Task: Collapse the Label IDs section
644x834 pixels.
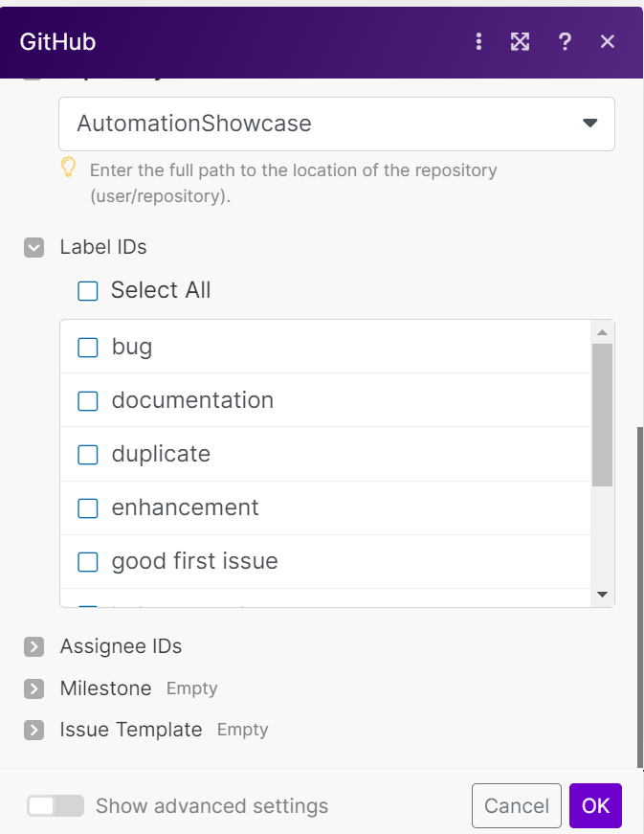Action: pyautogui.click(x=34, y=247)
